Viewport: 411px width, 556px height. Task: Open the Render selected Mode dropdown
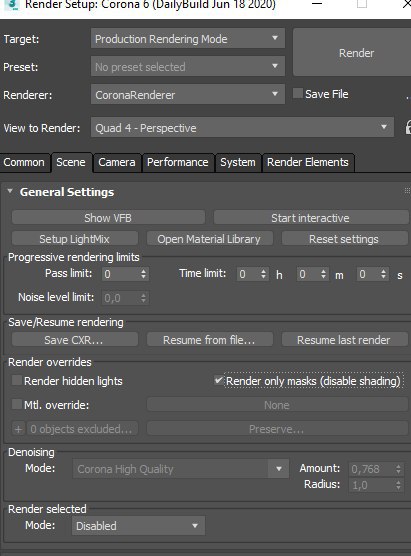tap(139, 526)
